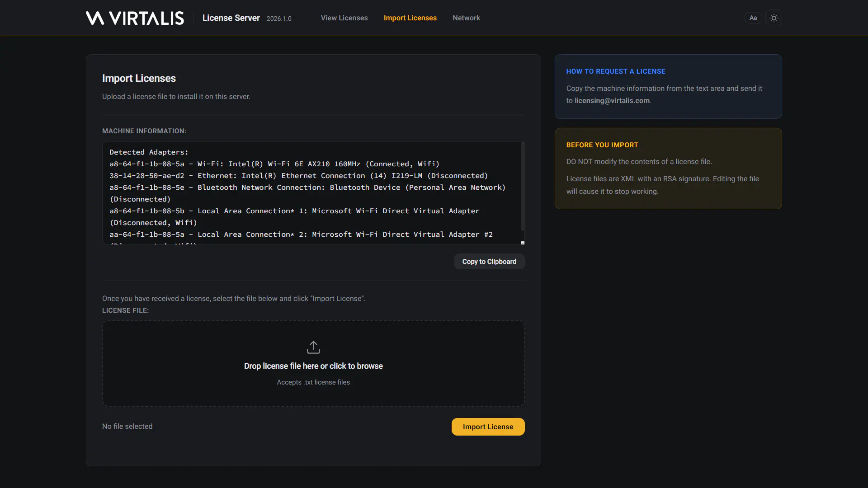Browse for a file in the license drop zone

click(313, 364)
